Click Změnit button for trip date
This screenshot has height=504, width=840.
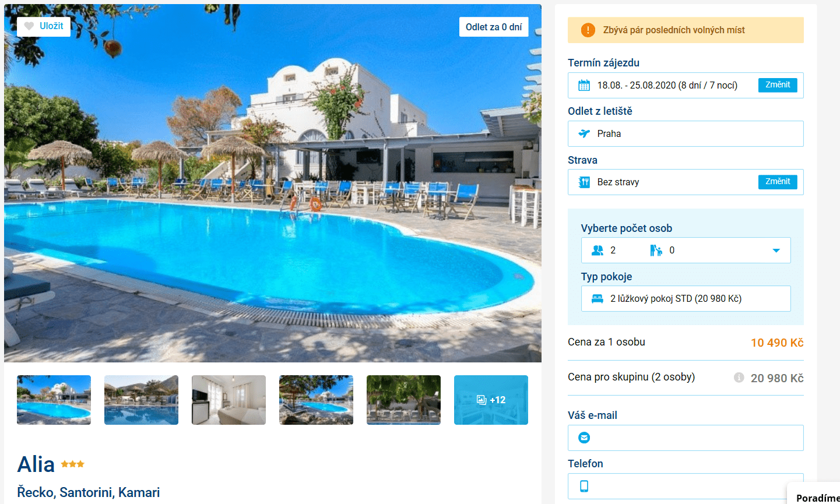tap(778, 85)
